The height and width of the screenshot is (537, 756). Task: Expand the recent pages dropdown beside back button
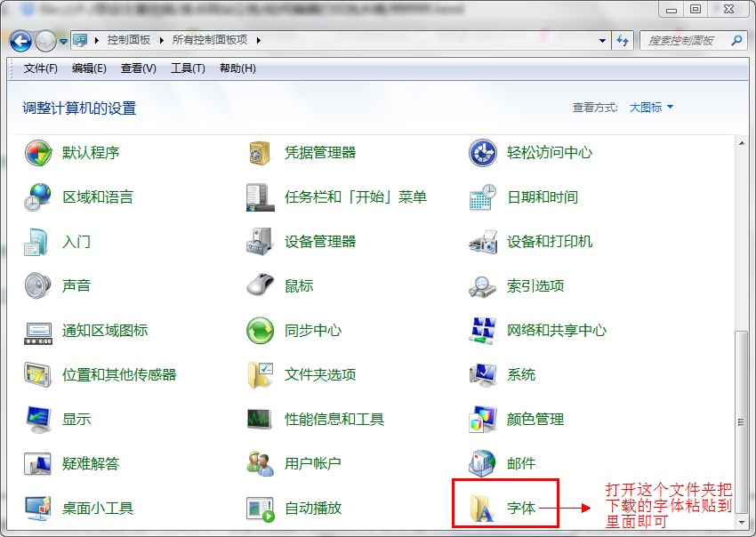point(62,40)
